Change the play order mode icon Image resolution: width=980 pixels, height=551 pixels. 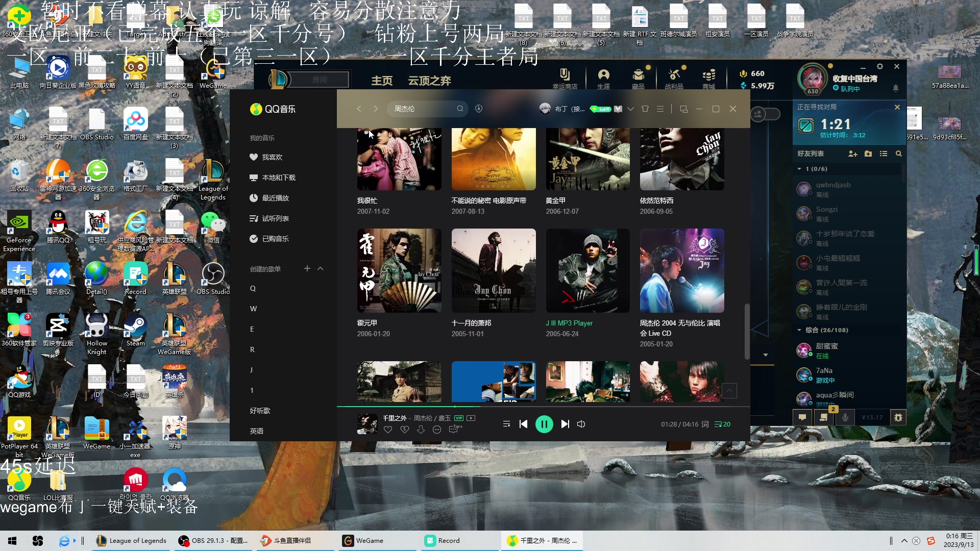coord(506,424)
